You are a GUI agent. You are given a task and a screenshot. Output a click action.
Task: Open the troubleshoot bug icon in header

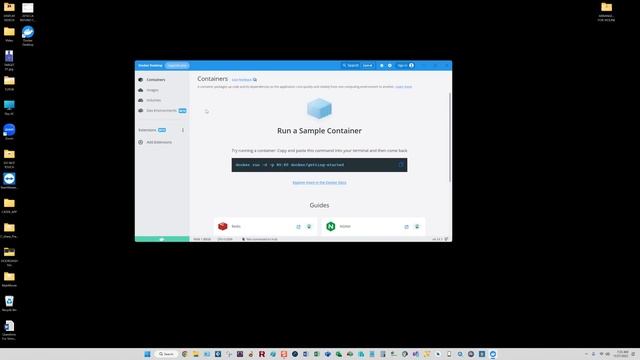coord(382,65)
